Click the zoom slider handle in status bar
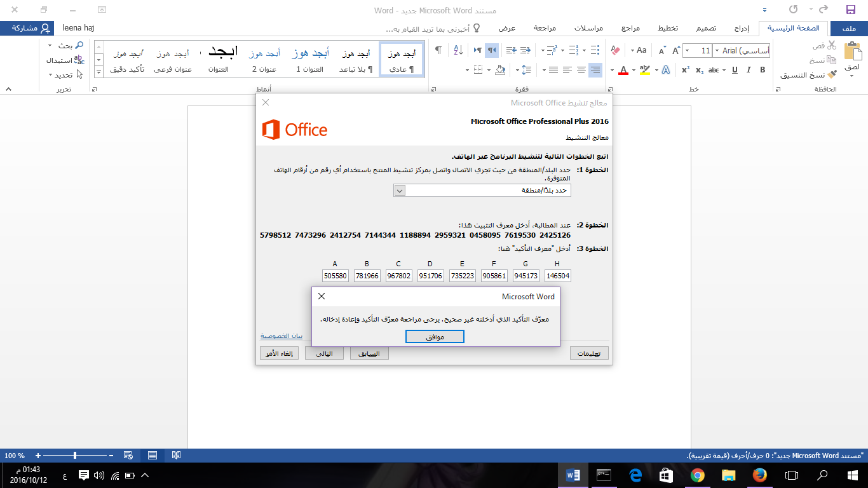 point(75,455)
